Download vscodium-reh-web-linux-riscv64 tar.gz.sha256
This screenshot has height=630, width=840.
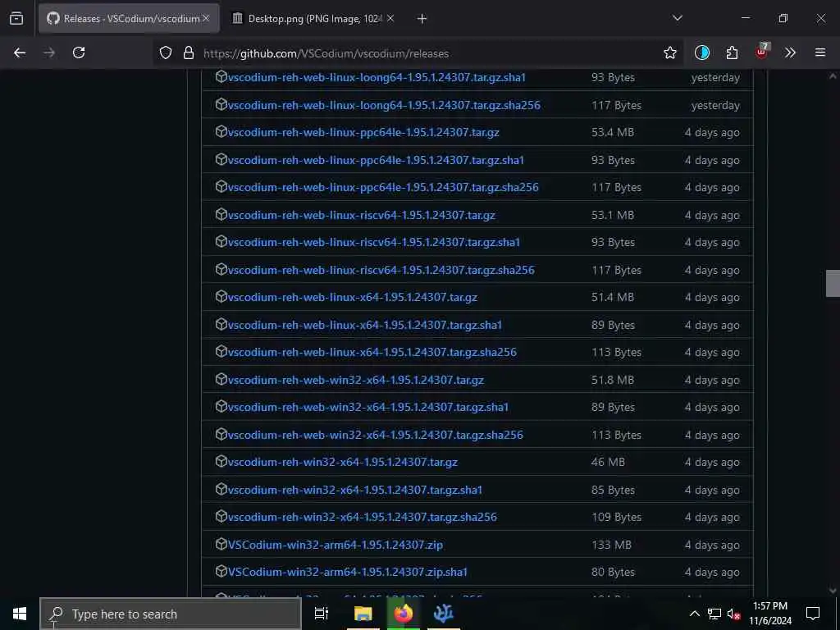[x=381, y=270]
